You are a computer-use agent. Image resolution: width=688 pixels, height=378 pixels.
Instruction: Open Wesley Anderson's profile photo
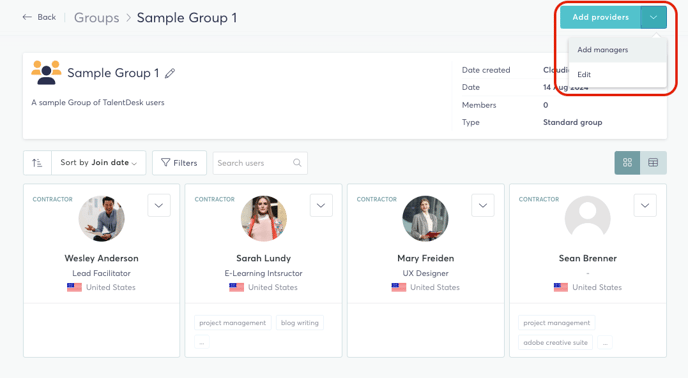tap(101, 219)
